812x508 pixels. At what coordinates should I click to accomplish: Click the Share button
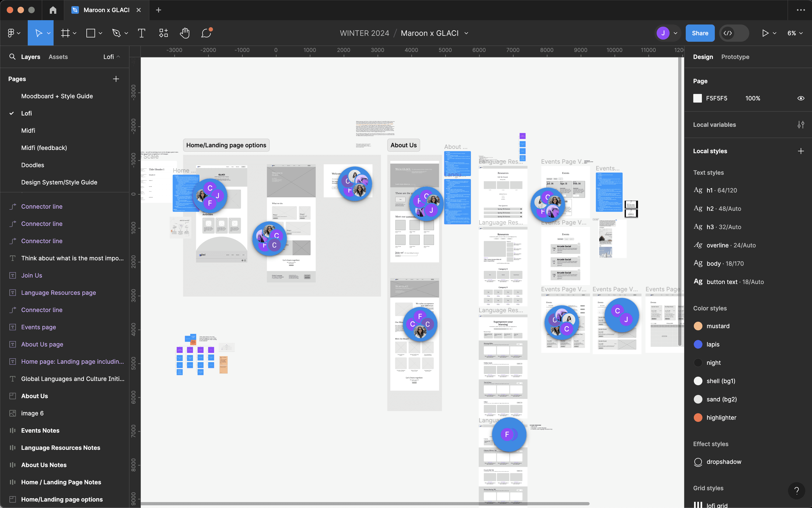pos(700,33)
